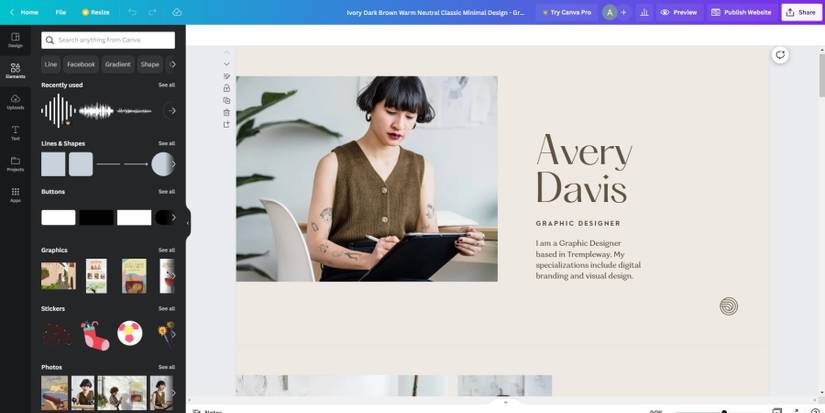Click Try Canva Pro button
This screenshot has height=413, width=825.
pos(567,12)
